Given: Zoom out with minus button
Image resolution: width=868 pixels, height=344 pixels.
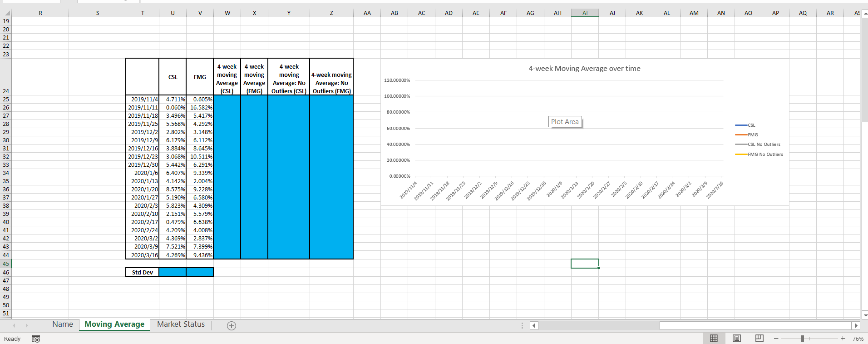Looking at the screenshot, I should 776,339.
